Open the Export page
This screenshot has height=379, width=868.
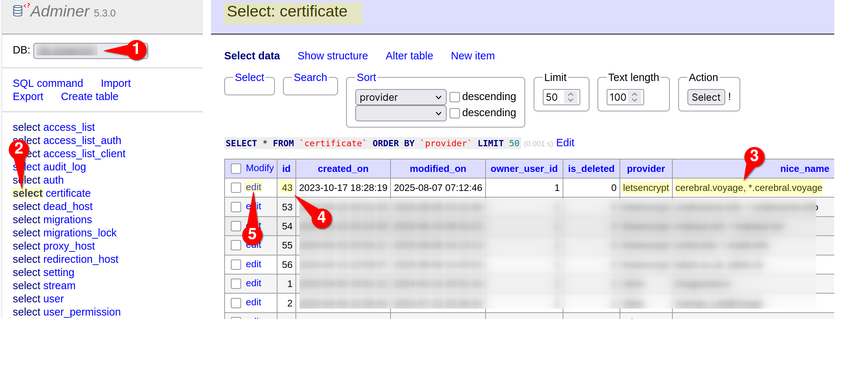[28, 96]
